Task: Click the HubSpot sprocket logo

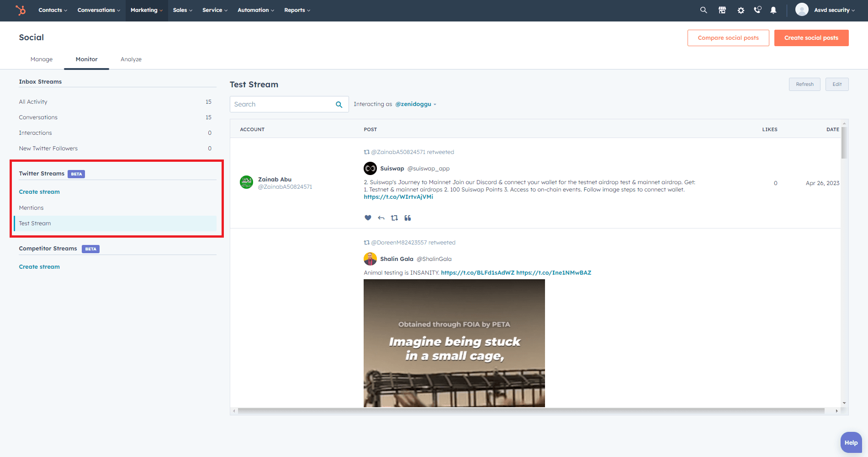Action: 21,10
